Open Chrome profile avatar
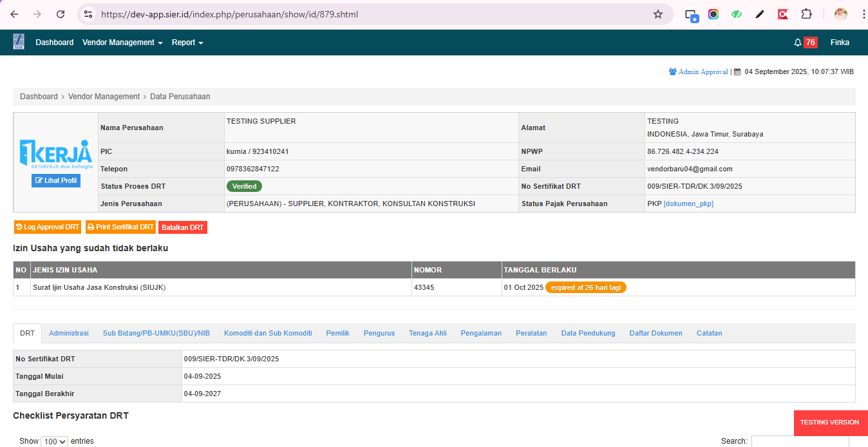The width and height of the screenshot is (868, 447). (x=840, y=14)
